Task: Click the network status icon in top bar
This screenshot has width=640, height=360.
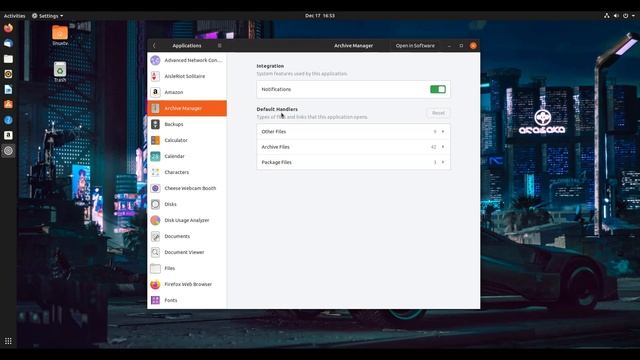Action: 607,16
